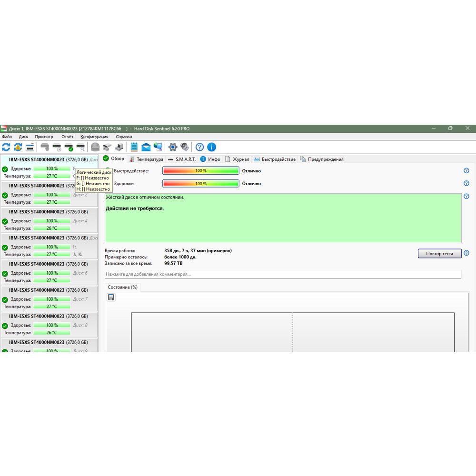Click the Здоровье 100 % gradient bar in overview
This screenshot has width=476, height=476.
click(201, 183)
